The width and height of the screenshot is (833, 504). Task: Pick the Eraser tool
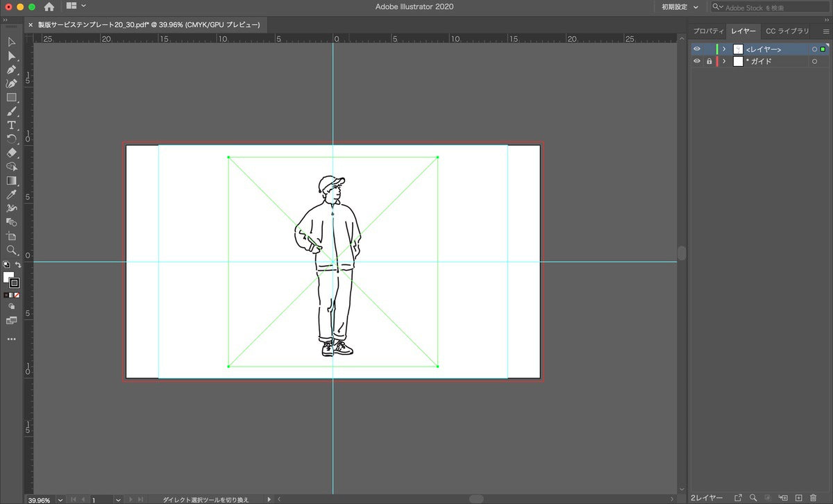click(x=12, y=153)
